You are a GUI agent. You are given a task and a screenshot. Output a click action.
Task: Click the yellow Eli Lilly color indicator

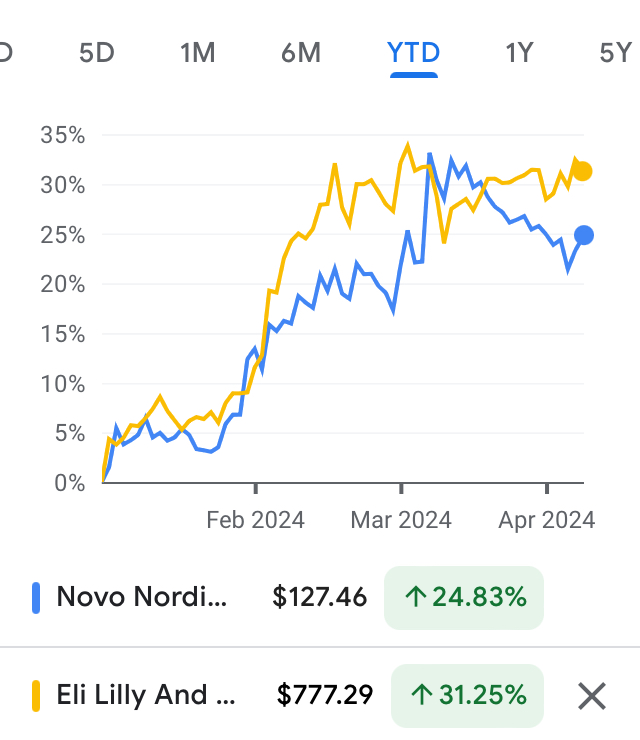point(36,696)
